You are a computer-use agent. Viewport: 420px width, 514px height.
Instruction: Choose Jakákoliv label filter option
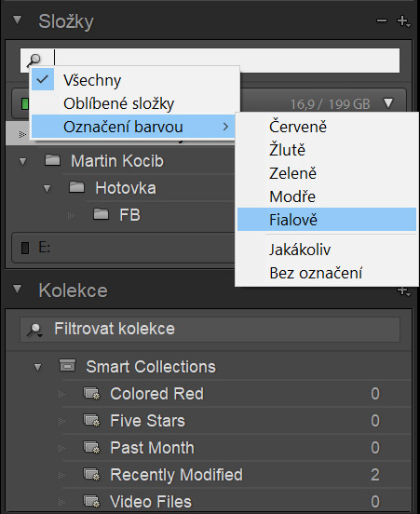(x=327, y=250)
